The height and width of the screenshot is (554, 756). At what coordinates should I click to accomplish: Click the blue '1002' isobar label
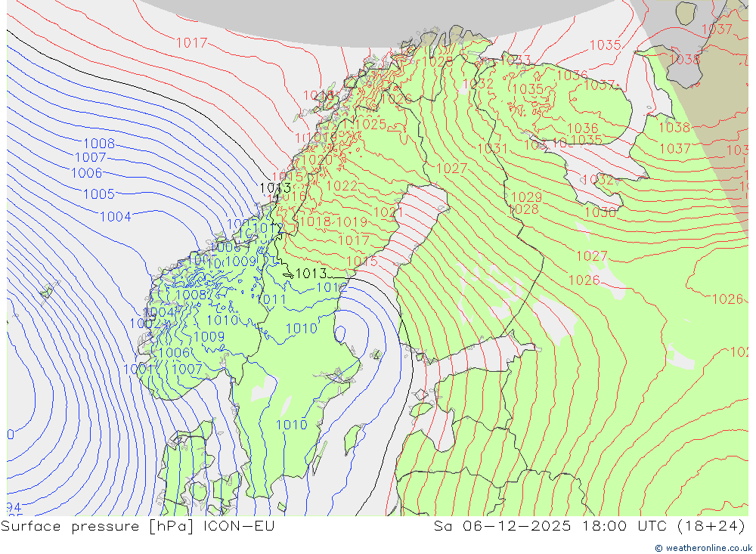pos(144,323)
